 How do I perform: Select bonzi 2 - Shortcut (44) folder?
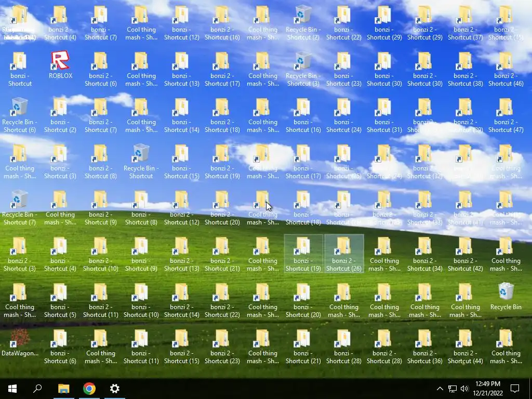pos(465,347)
